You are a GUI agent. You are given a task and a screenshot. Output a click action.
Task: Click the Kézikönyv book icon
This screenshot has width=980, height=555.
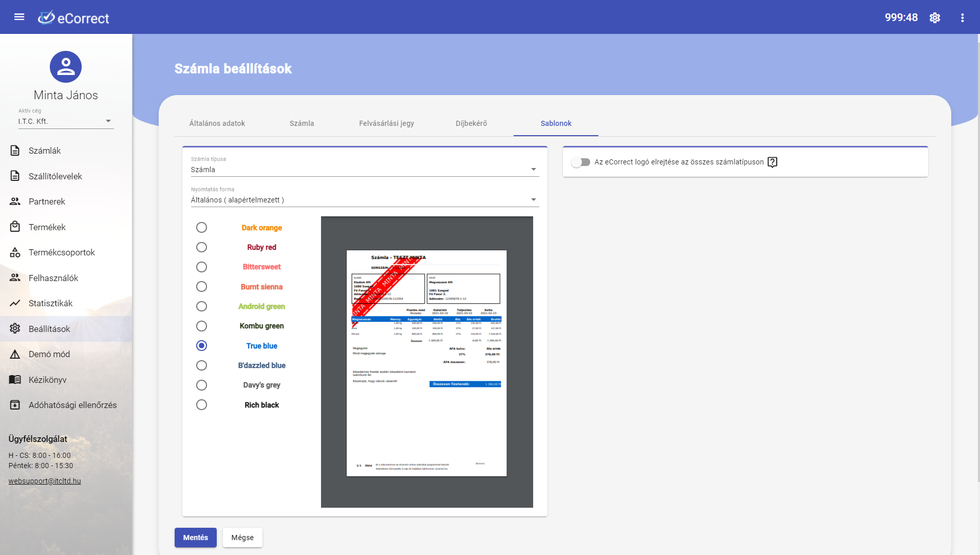(15, 380)
